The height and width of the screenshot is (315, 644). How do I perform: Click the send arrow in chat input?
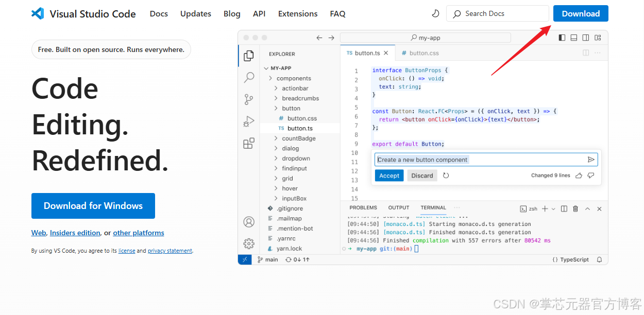click(x=591, y=160)
